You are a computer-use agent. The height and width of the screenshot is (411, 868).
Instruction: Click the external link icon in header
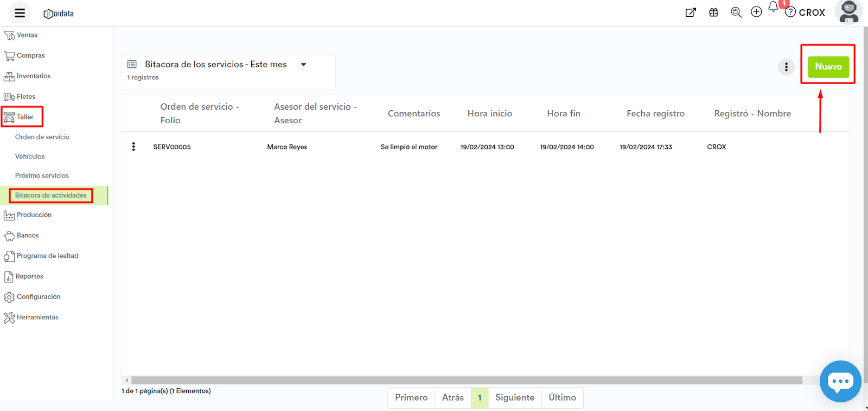tap(691, 12)
